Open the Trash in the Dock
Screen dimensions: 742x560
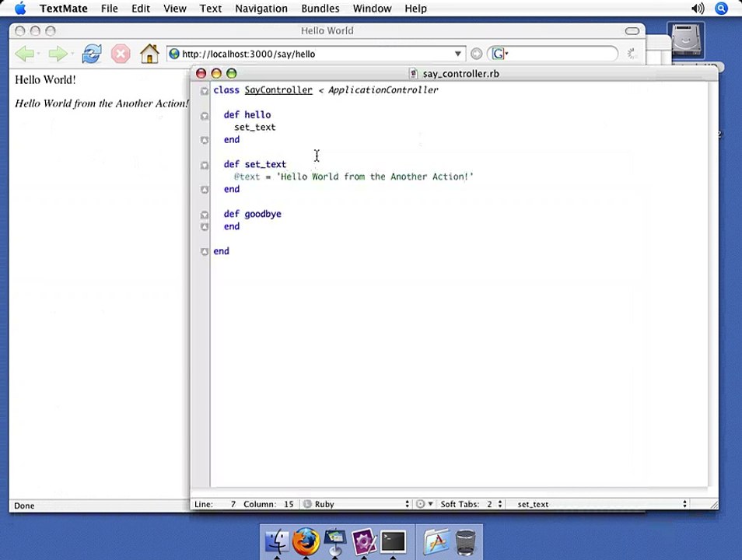click(x=466, y=542)
